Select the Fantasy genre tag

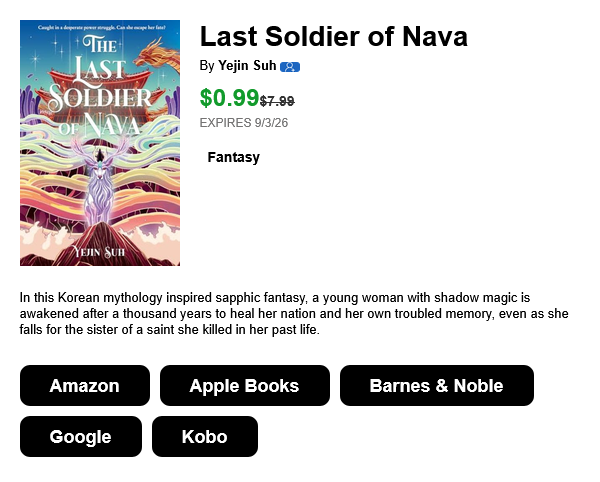click(x=233, y=157)
